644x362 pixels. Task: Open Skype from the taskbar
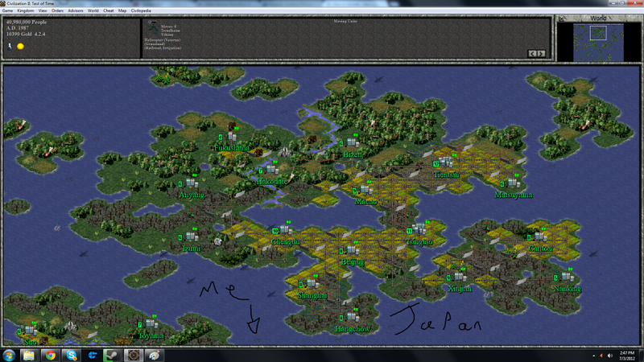pos(72,356)
